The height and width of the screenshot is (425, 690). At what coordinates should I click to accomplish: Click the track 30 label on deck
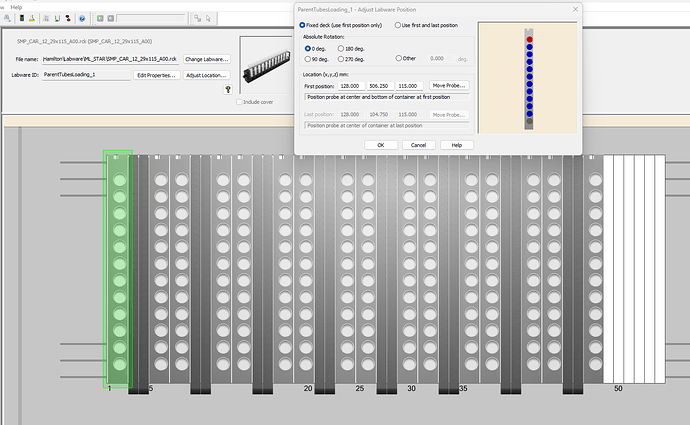point(411,388)
